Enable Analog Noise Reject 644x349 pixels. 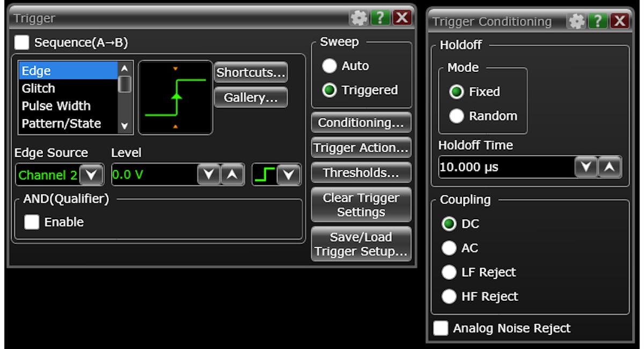(442, 328)
